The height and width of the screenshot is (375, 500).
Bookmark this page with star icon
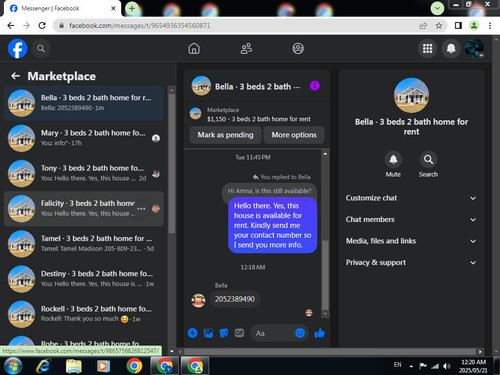[439, 25]
